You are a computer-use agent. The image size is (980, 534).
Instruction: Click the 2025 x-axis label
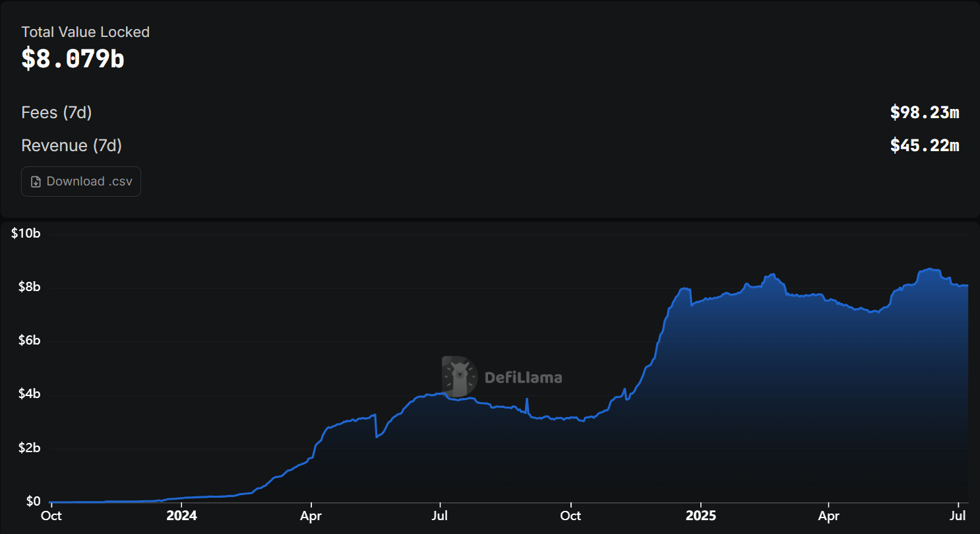(701, 516)
